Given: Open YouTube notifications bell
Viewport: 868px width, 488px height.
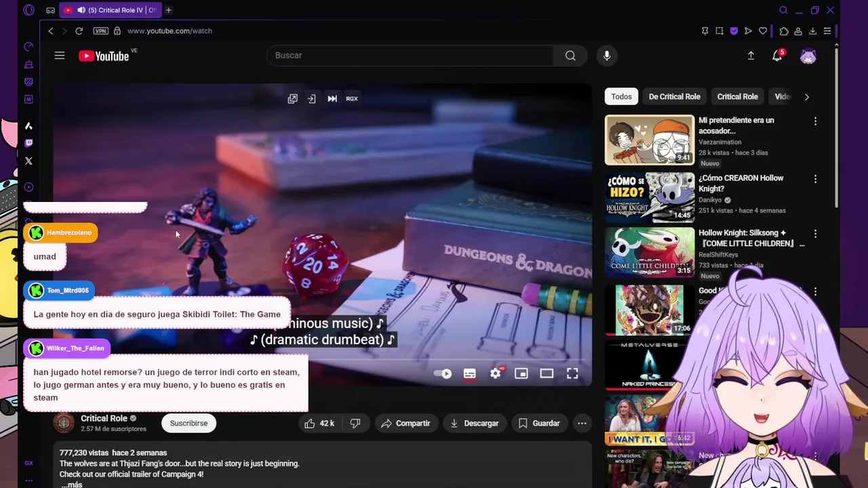Looking at the screenshot, I should pos(777,56).
